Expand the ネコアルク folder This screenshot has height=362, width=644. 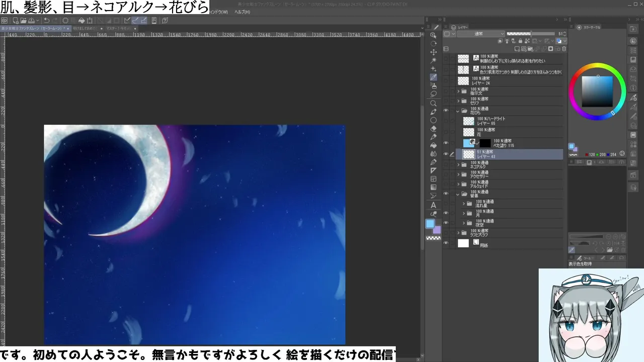coord(458,164)
